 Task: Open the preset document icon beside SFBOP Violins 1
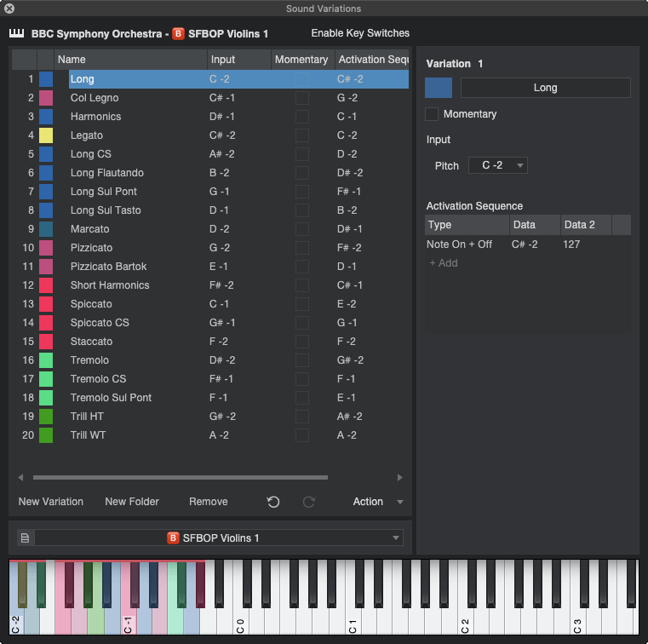click(x=25, y=538)
